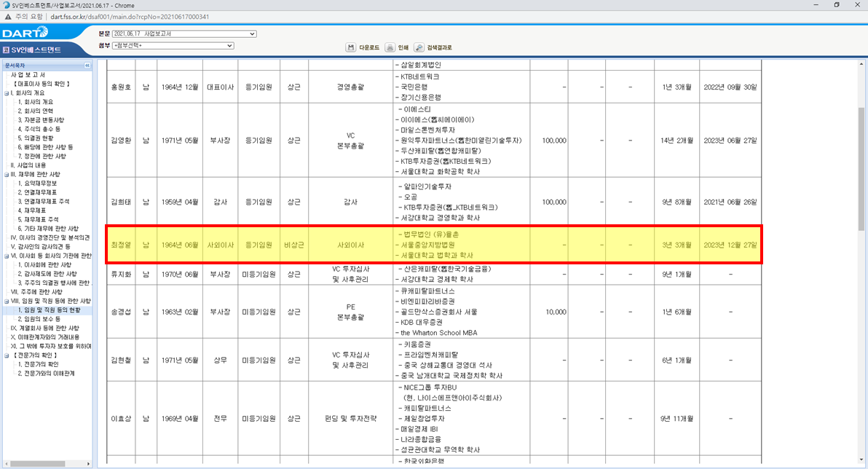Collapse the III. 재무에 관한 사항 node
This screenshot has width=868, height=469.
click(x=7, y=175)
